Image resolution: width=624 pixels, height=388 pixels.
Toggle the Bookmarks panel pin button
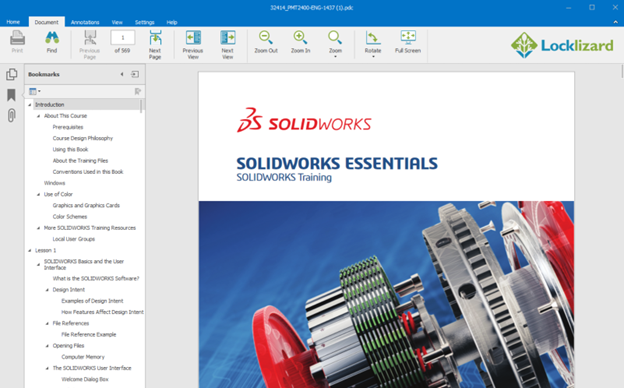click(x=135, y=74)
